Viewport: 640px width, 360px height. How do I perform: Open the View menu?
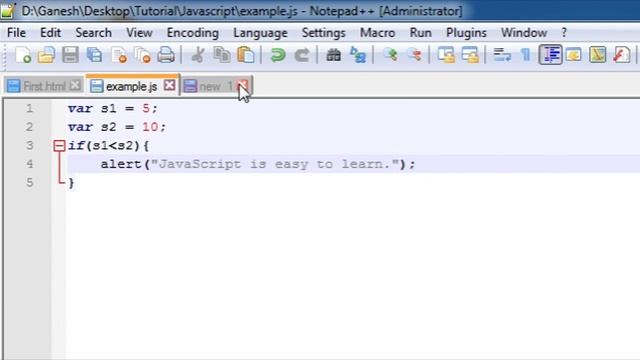139,33
